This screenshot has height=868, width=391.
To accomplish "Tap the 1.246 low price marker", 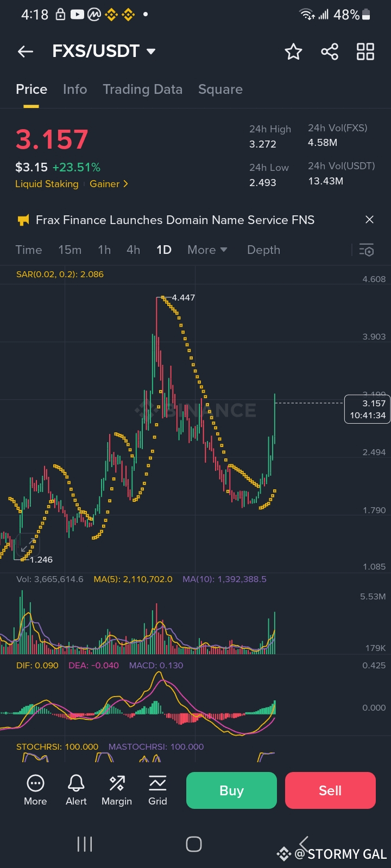I will (41, 559).
